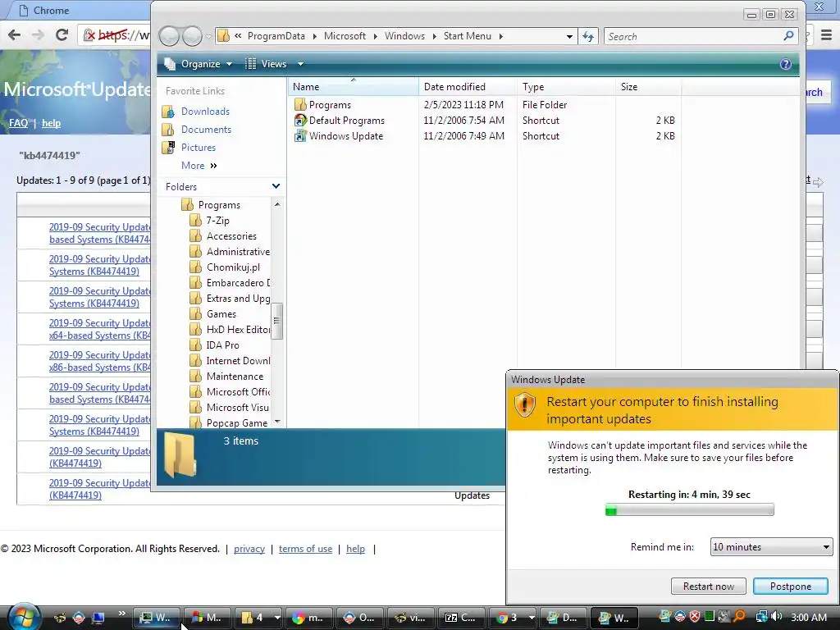Viewport: 840px width, 630px height.
Task: Click the ProgramData breadcrumb segment
Action: [x=276, y=36]
